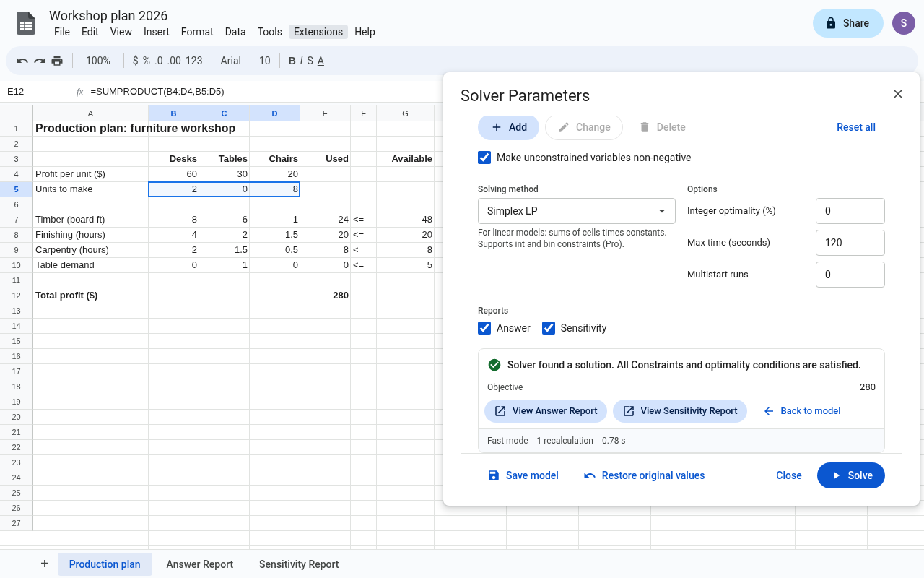Click the Undo arrow in the toolbar
The height and width of the screenshot is (578, 924).
[x=22, y=61]
